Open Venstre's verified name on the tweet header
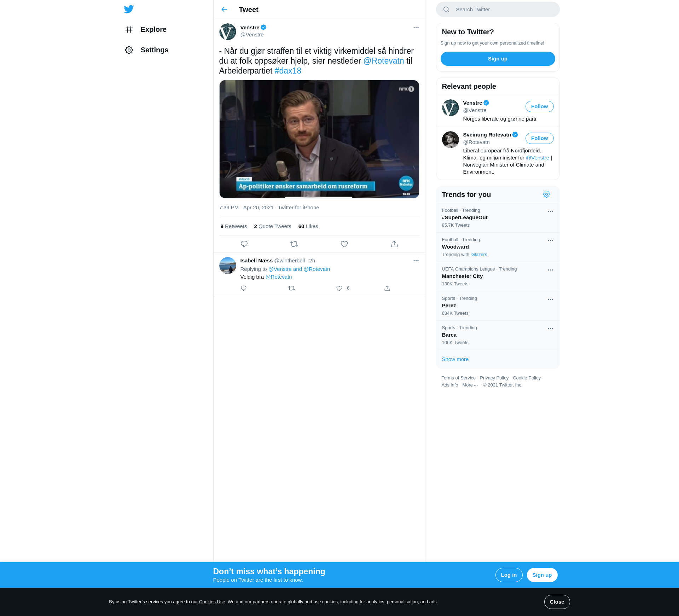The height and width of the screenshot is (616, 679). pos(253,28)
